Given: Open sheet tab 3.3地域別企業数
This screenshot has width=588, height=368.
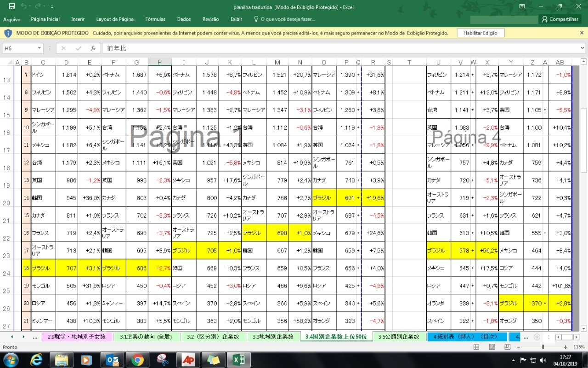Looking at the screenshot, I should [x=273, y=337].
